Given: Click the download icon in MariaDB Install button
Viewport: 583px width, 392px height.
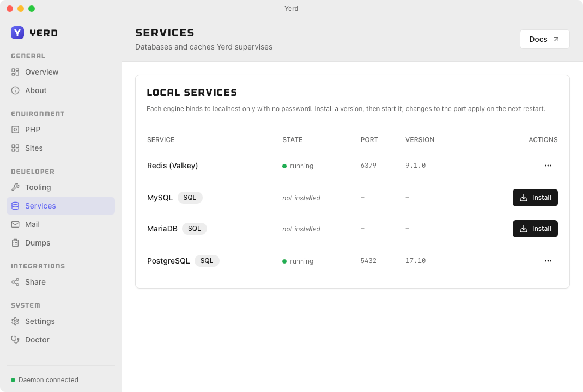Looking at the screenshot, I should pyautogui.click(x=524, y=229).
